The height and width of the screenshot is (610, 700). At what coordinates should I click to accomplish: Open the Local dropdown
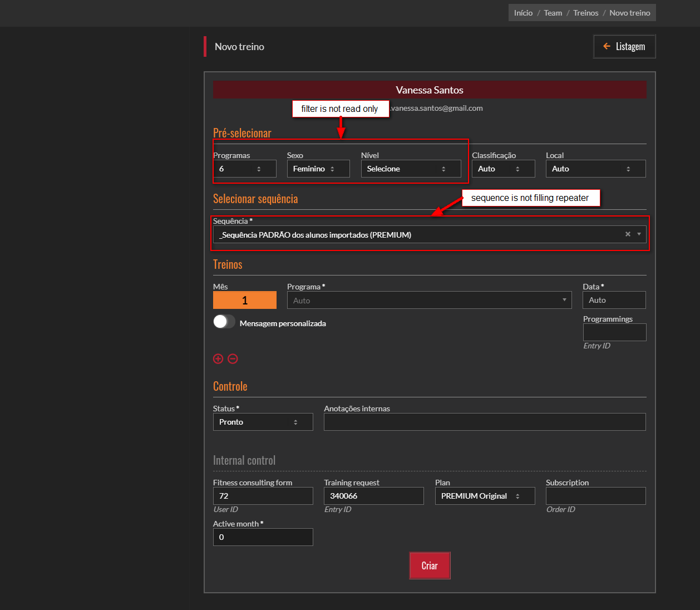(595, 169)
